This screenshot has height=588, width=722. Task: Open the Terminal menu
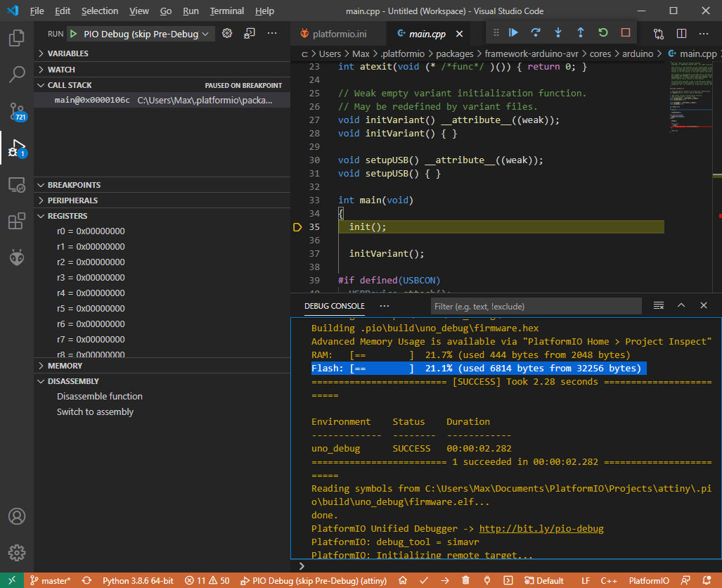pos(226,11)
